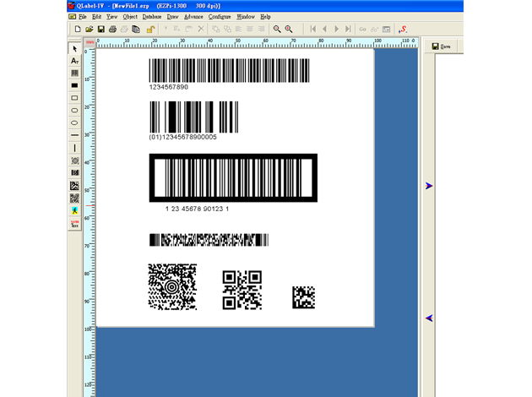Image resolution: width=532 pixels, height=397 pixels.
Task: Choose the ellipse drawing tool
Action: point(74,122)
